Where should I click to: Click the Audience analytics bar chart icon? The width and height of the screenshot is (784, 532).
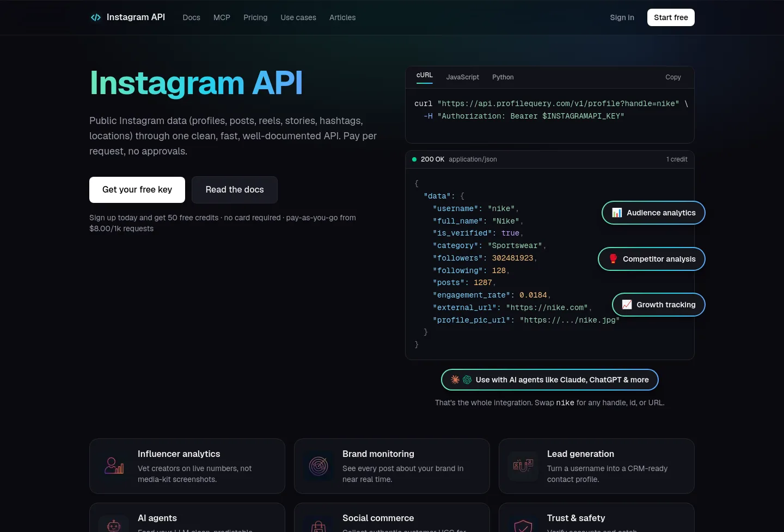[617, 213]
